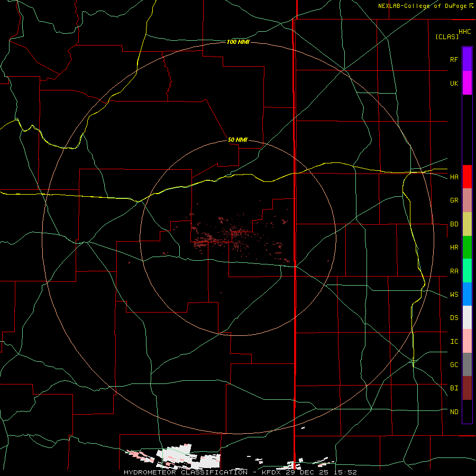Click the UK magenta legend swatch

coord(467,83)
